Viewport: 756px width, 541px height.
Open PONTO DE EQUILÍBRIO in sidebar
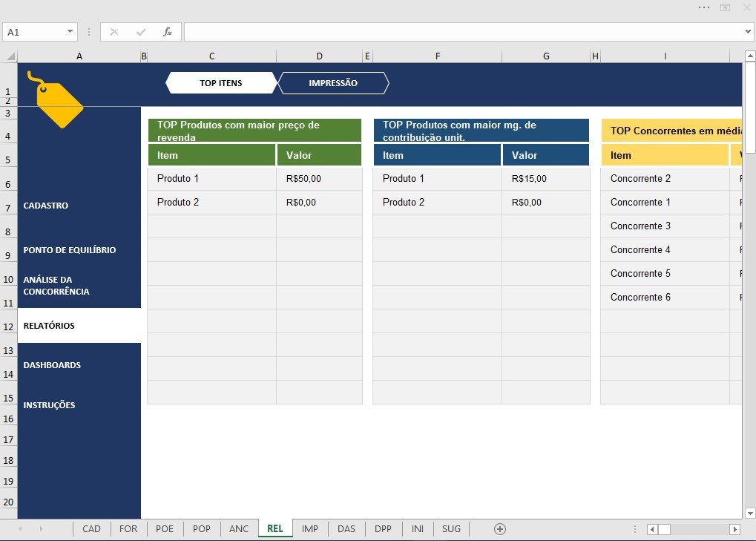[70, 250]
